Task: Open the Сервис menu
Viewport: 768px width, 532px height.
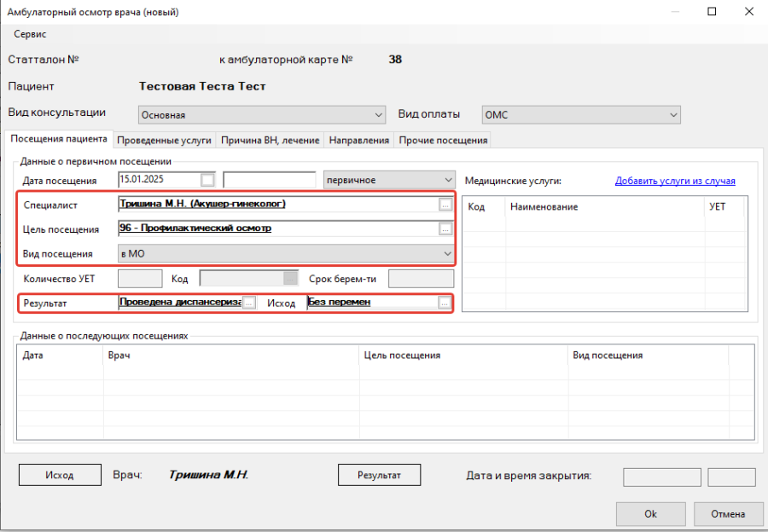Action: tap(30, 34)
